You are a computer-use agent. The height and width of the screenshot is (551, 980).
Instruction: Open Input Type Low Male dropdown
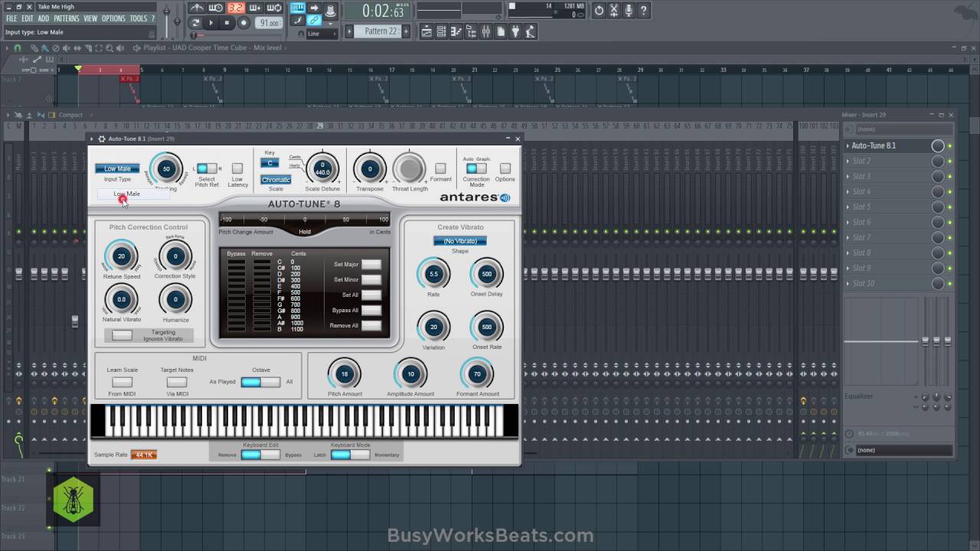[x=117, y=168]
